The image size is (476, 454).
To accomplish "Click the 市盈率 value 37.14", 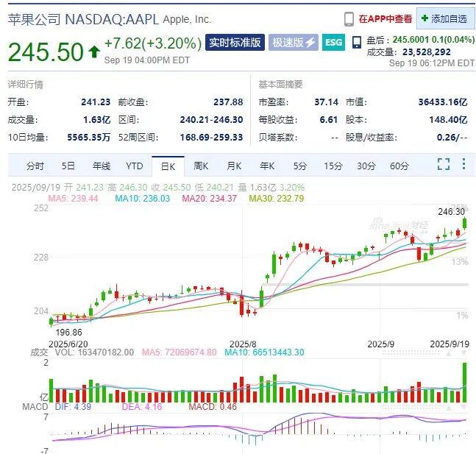I will (327, 102).
